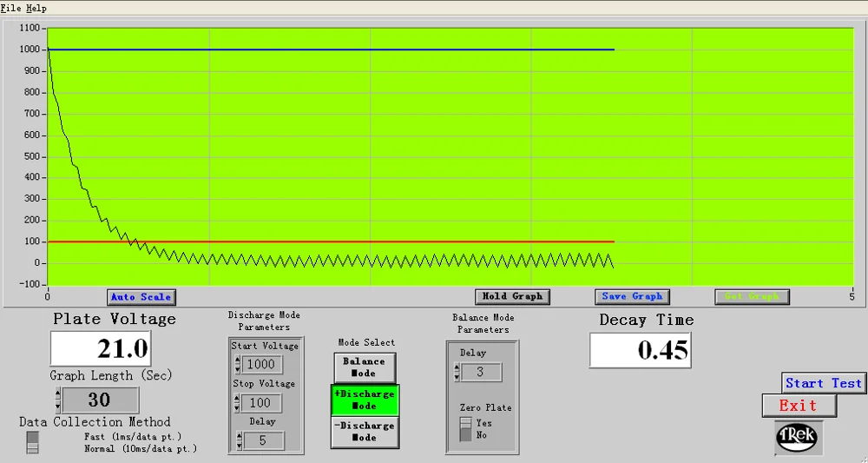Viewport: 868px width, 463px height.
Task: Increment the Discharge Mode Delay value
Action: (237, 436)
